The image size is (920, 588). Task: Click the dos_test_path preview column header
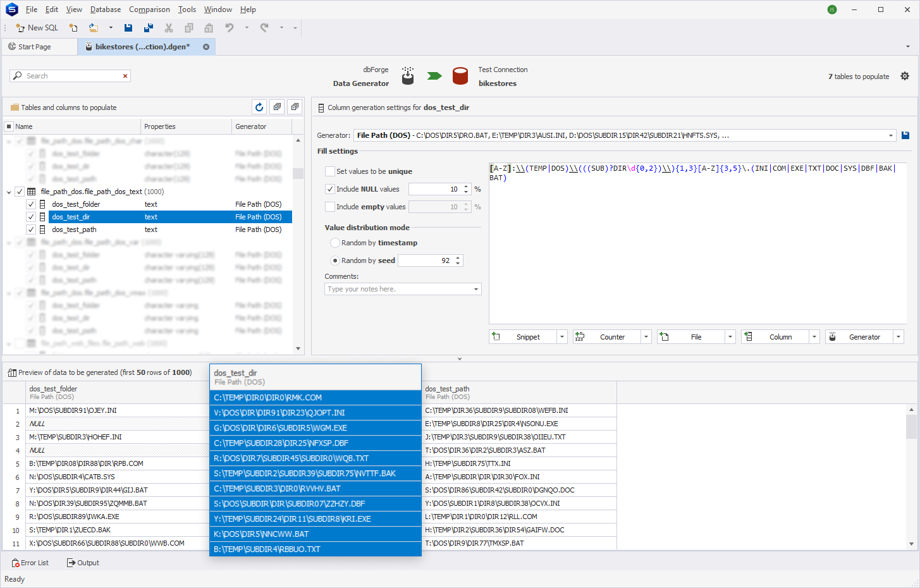(x=518, y=392)
